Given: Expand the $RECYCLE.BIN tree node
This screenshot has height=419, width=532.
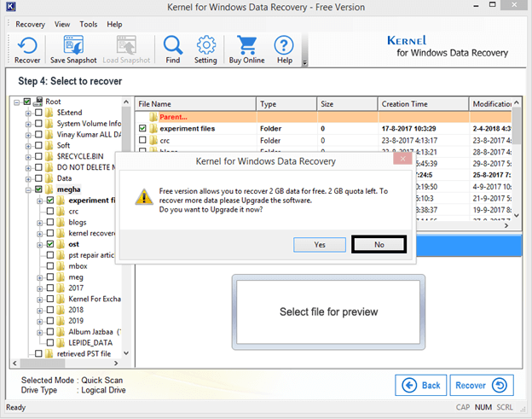Looking at the screenshot, I should coord(28,157).
